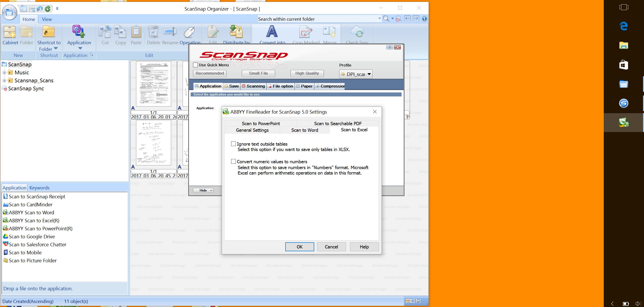Click the Crop Marked icon
Image resolution: width=644 pixels, height=307 pixels.
pyautogui.click(x=306, y=32)
